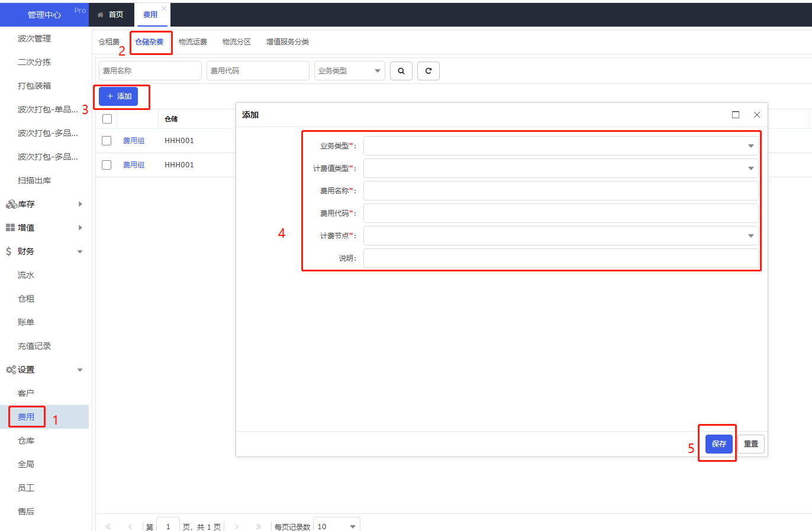
Task: Toggle the select-all checkbox in the table header
Action: (107, 119)
